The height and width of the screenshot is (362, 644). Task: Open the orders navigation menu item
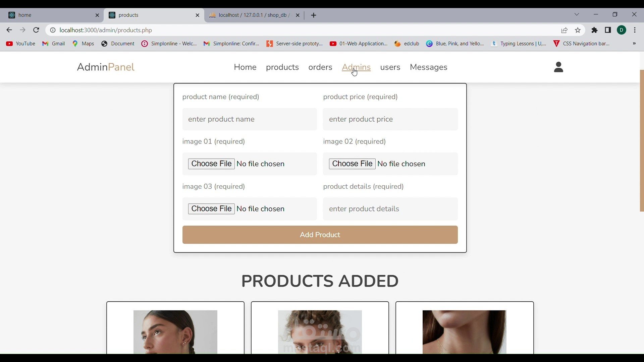click(x=320, y=67)
